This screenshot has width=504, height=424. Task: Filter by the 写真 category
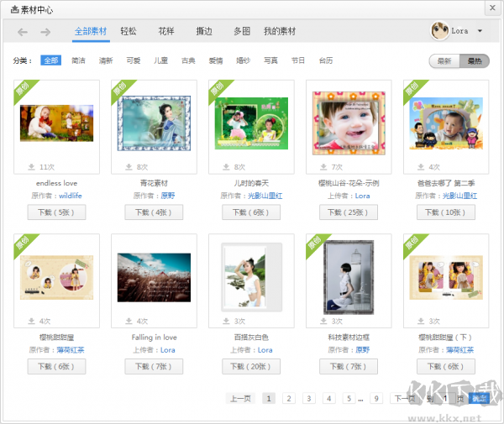pos(270,60)
